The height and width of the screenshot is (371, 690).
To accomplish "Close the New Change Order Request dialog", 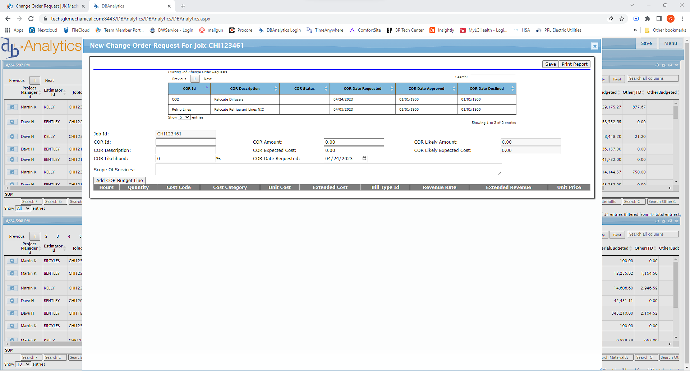I will point(594,46).
